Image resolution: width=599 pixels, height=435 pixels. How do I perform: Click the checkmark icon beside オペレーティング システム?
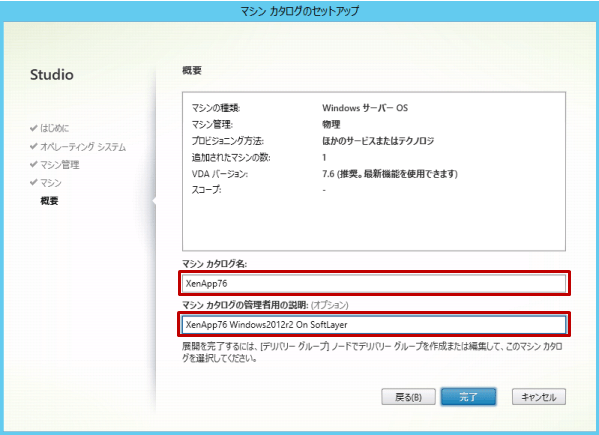coord(34,147)
